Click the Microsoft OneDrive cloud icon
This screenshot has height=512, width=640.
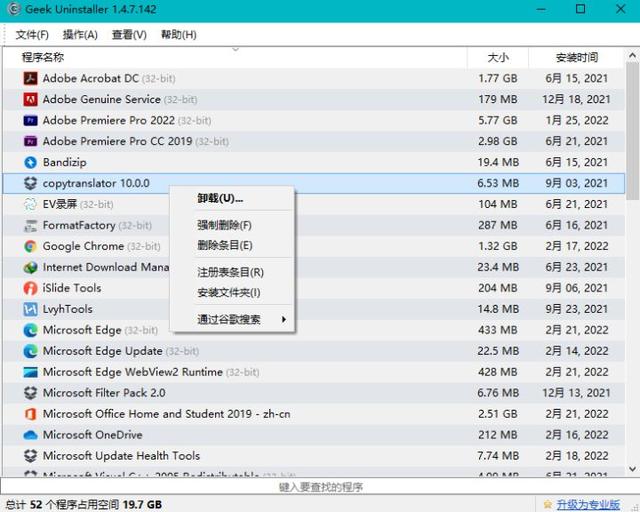[x=30, y=435]
